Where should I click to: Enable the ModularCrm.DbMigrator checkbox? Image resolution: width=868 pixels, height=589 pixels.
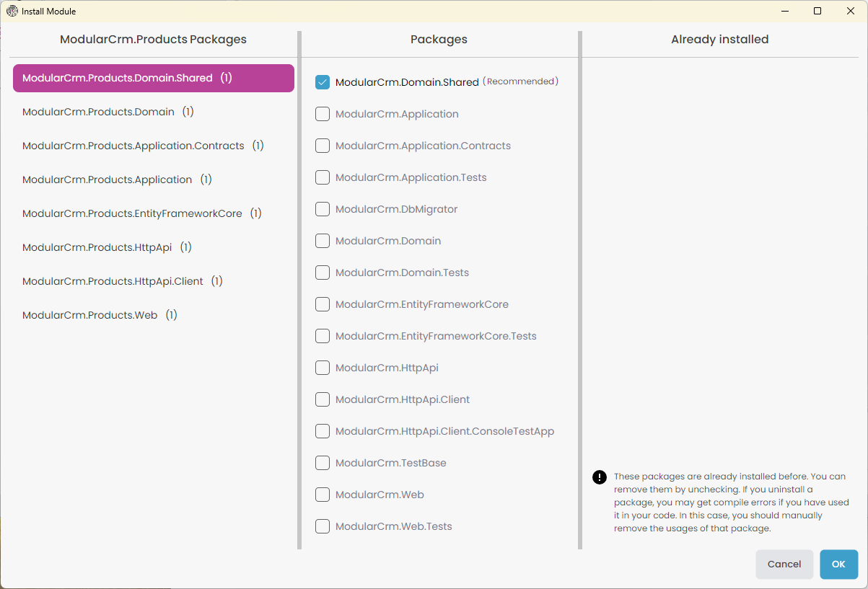point(323,209)
